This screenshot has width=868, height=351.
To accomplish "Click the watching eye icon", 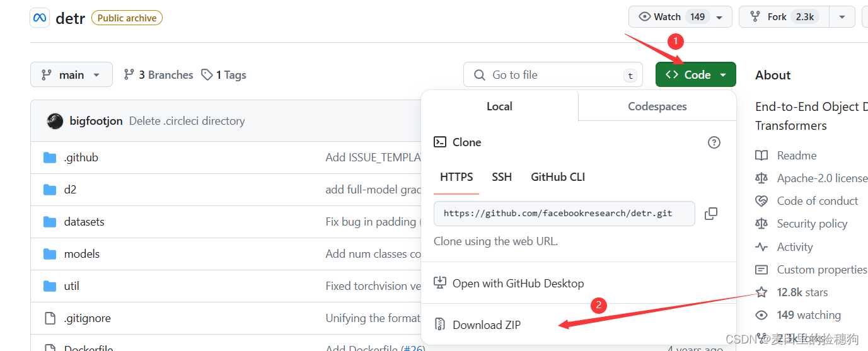I will [x=761, y=315].
